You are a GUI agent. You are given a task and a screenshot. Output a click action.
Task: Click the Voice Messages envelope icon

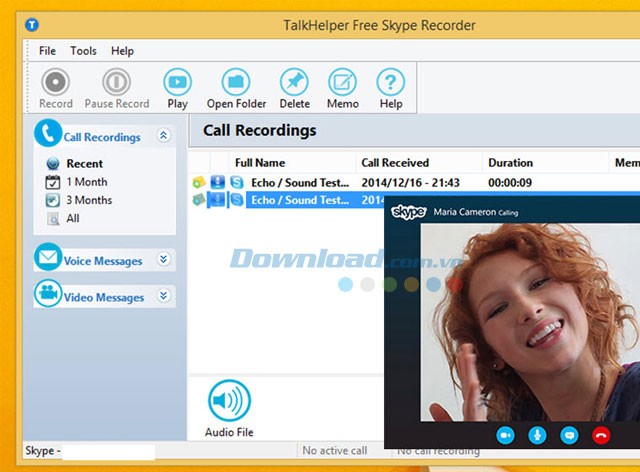coord(48,257)
